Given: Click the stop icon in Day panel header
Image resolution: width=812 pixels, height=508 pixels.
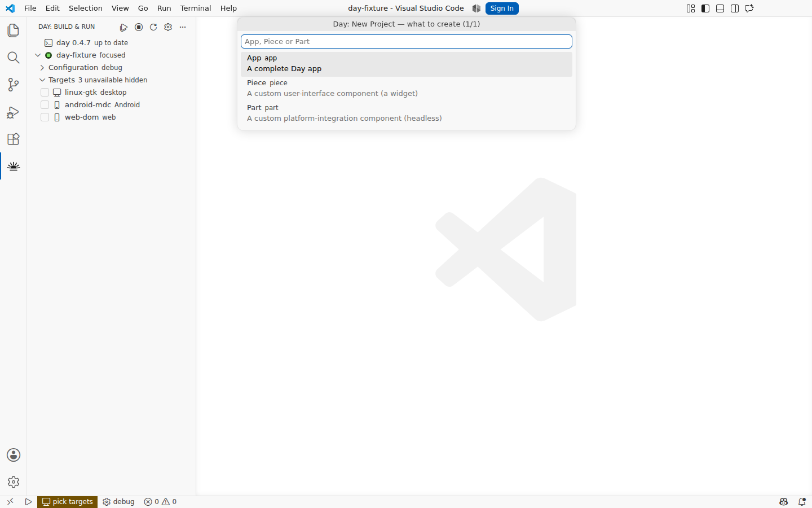Looking at the screenshot, I should point(139,27).
